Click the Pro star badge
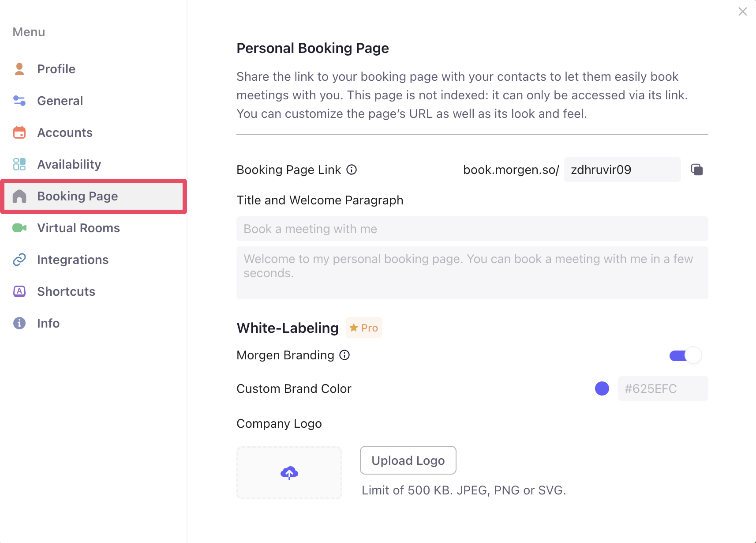The width and height of the screenshot is (756, 543). click(364, 328)
